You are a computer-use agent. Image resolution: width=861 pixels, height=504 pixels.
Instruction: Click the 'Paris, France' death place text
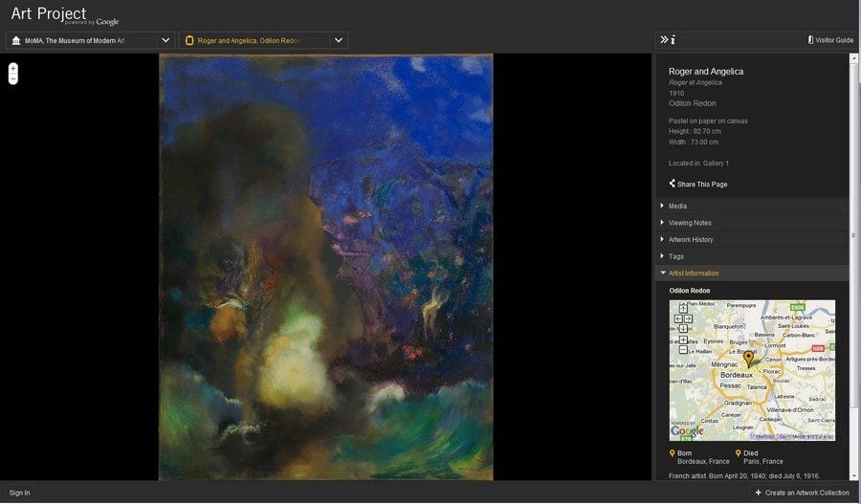coord(763,461)
